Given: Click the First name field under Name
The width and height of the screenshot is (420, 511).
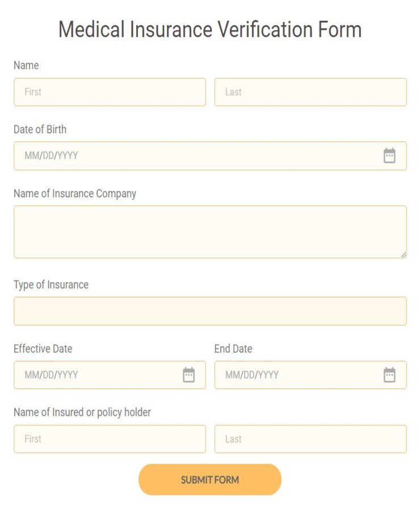Looking at the screenshot, I should point(110,92).
